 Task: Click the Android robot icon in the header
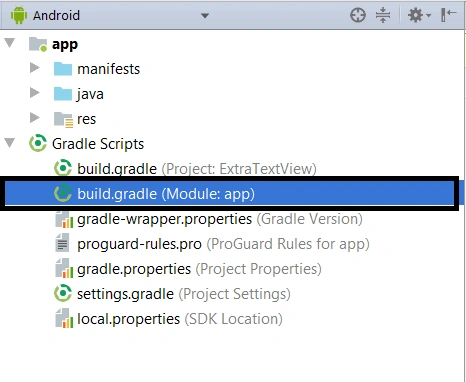point(19,15)
